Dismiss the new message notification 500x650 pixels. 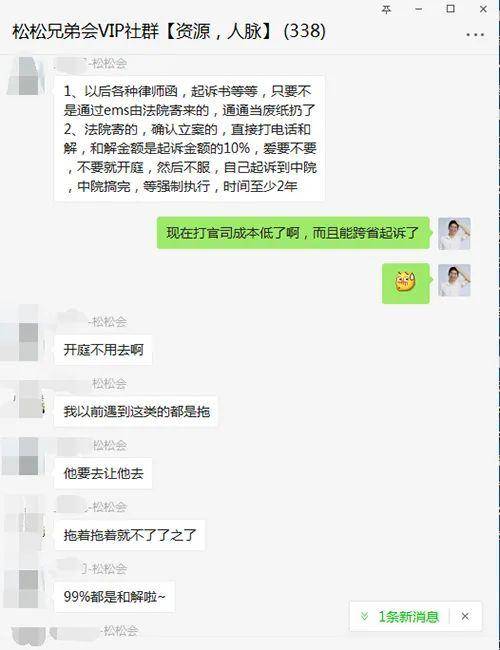point(465,616)
